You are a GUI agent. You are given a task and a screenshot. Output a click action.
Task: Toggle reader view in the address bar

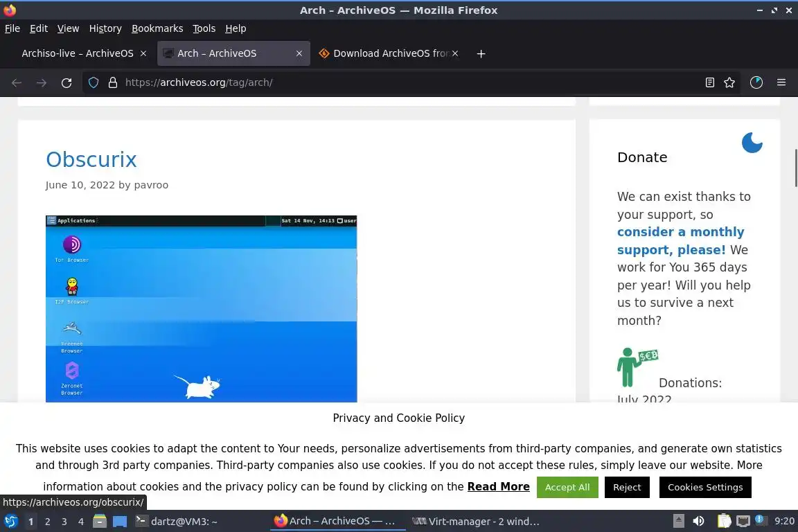709,82
